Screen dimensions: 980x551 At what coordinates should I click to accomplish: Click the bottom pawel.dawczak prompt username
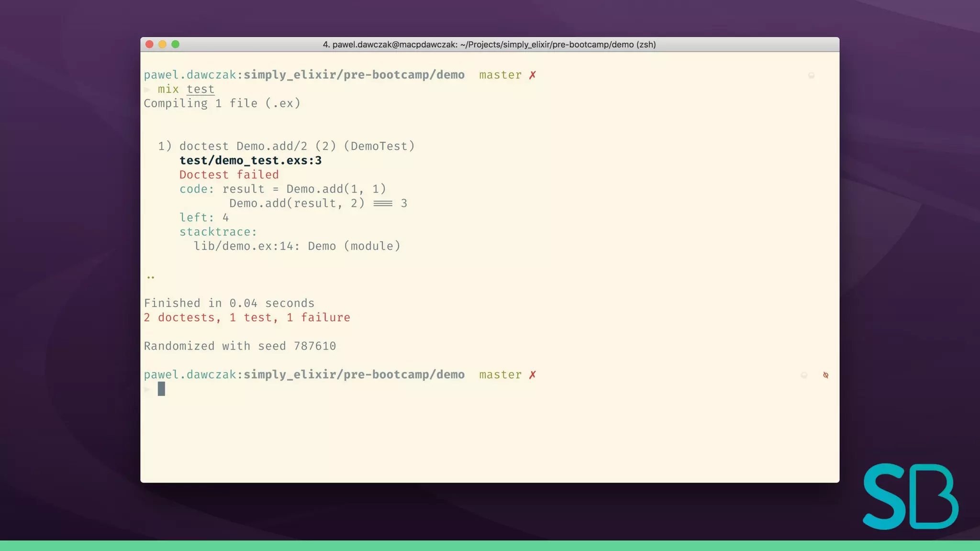(190, 375)
